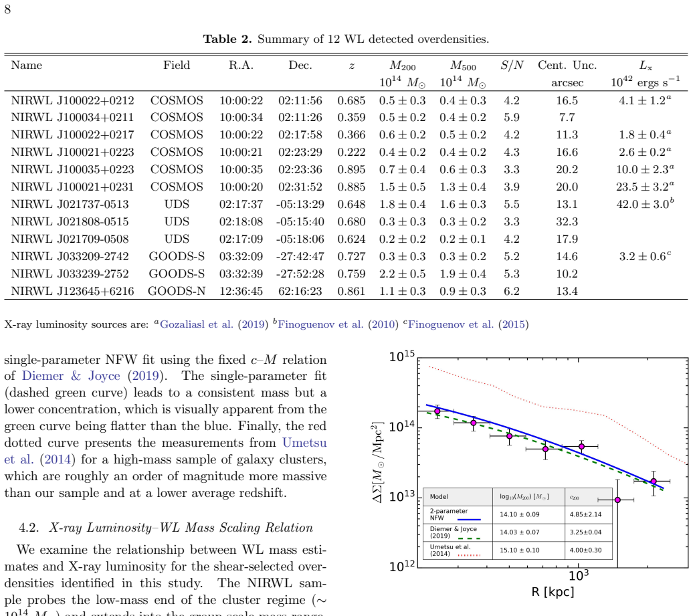
Task: Click the redshift value 0.685
Action: click(x=351, y=100)
